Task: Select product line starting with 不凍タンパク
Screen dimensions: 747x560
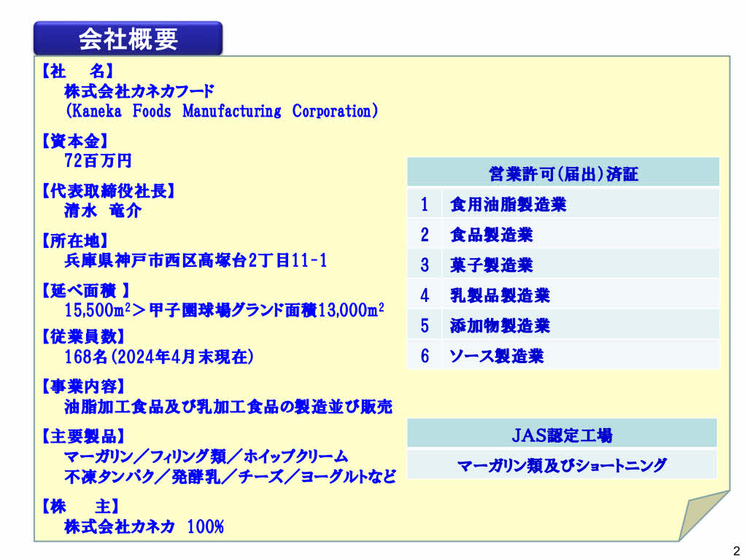Action: pos(230,476)
